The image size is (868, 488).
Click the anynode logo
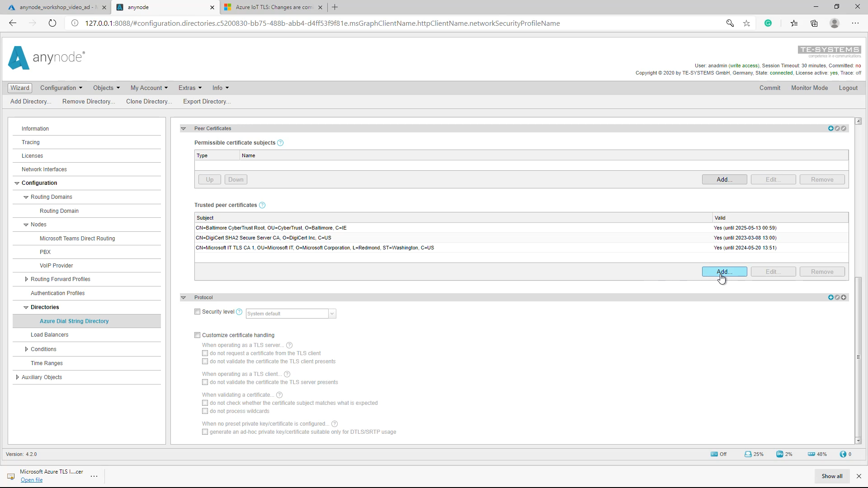(46, 58)
